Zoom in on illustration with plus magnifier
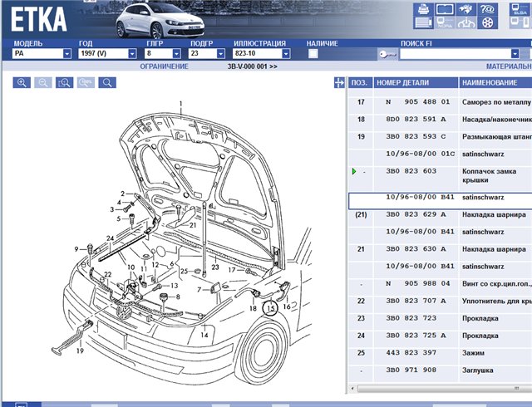Screen dimensions: 532x407 pos(22,83)
